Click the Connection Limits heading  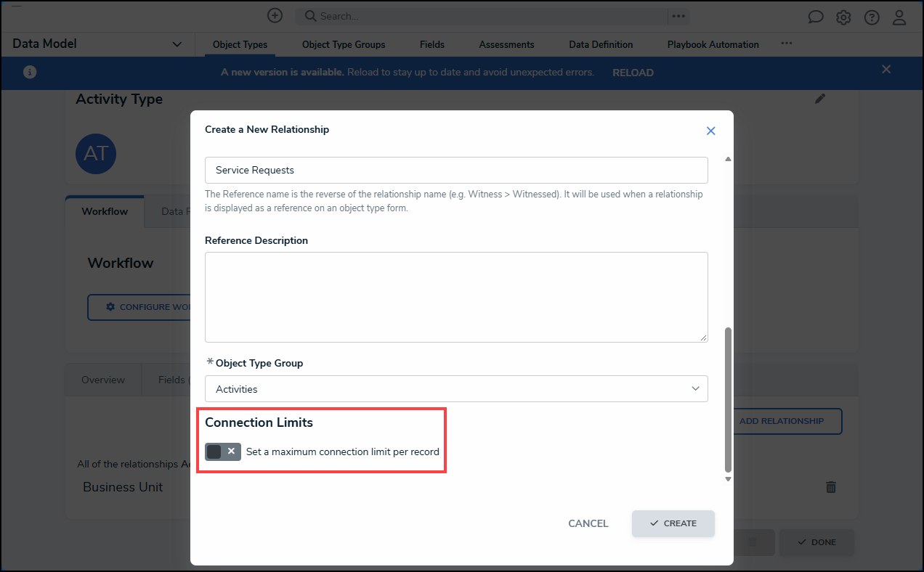point(259,422)
